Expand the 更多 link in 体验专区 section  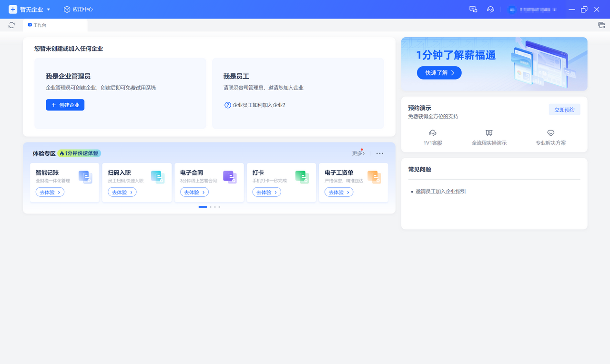click(x=358, y=153)
